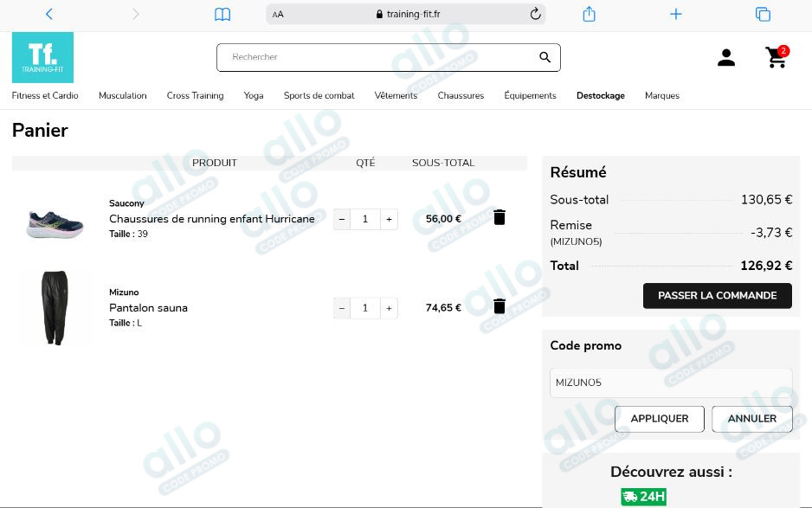Open Safari bookmarks book icon
This screenshot has width=812, height=508.
[x=222, y=14]
